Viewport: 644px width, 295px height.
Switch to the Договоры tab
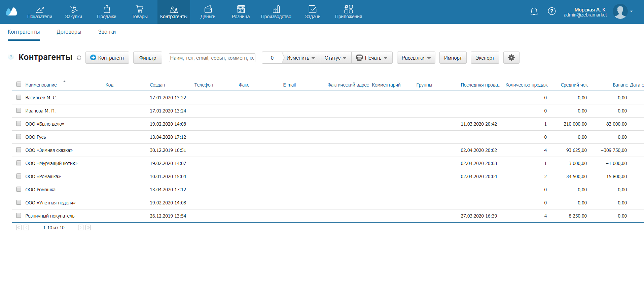[x=69, y=32]
